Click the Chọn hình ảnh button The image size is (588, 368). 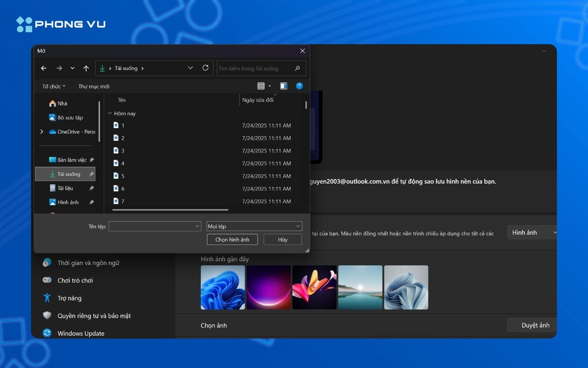tap(232, 240)
